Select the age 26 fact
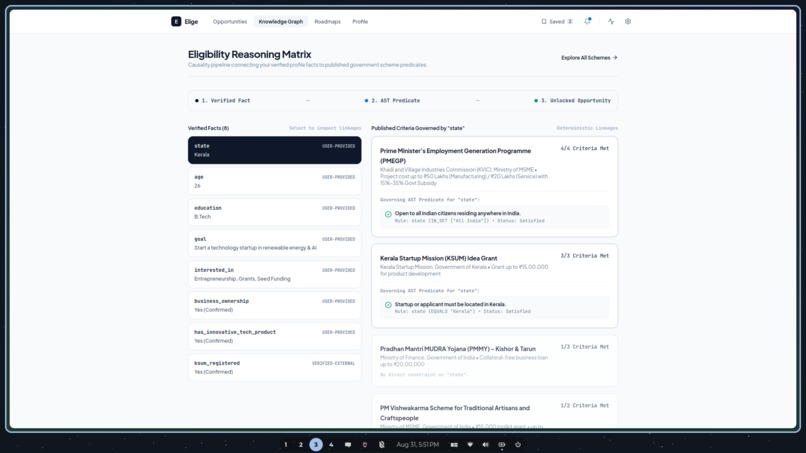Screen dimensions: 806x453 click(274, 181)
